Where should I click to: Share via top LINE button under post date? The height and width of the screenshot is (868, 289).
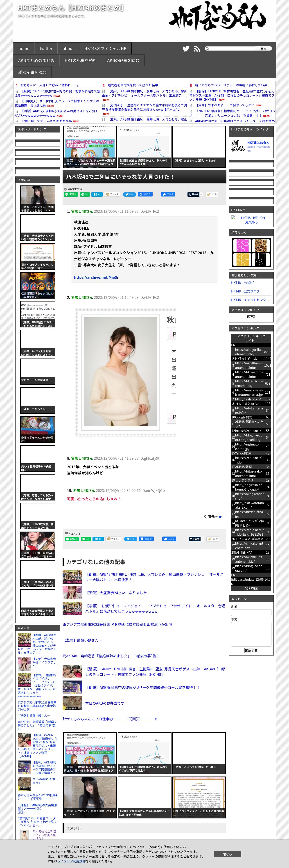[x=71, y=194]
